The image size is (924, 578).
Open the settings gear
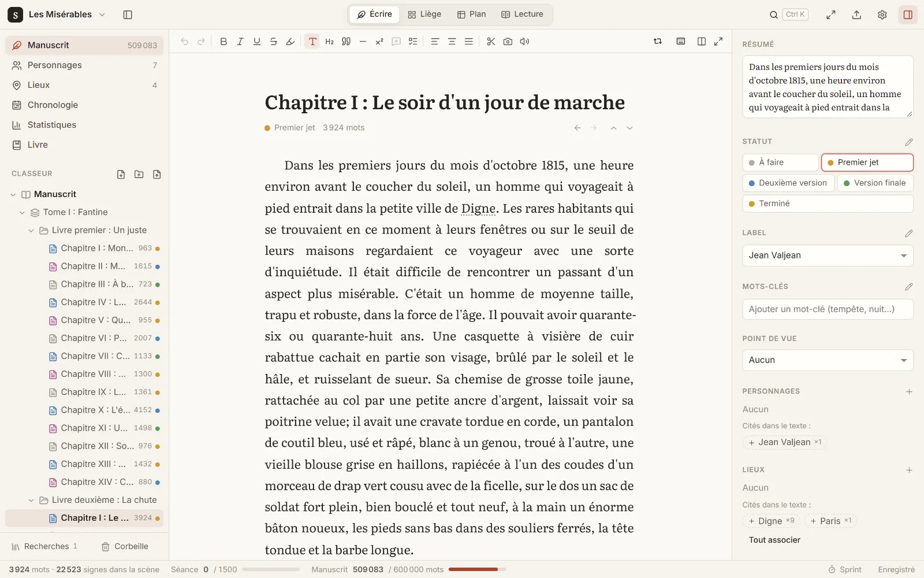click(x=882, y=15)
